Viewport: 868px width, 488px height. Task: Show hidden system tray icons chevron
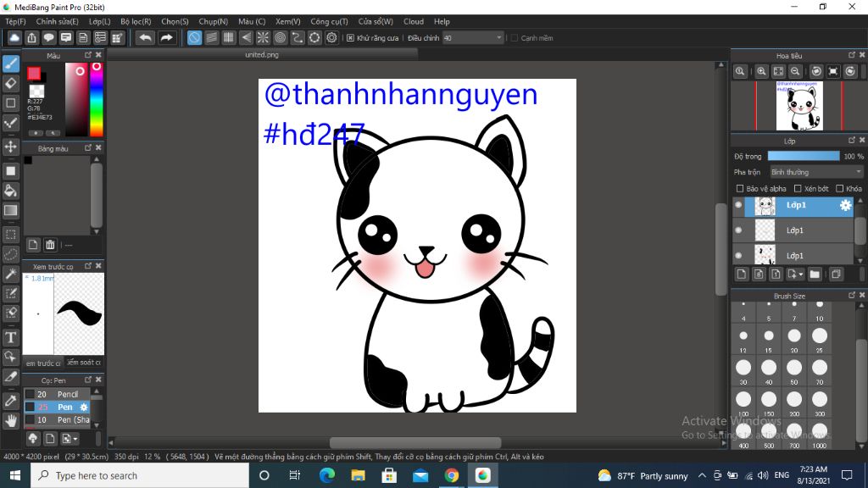702,475
